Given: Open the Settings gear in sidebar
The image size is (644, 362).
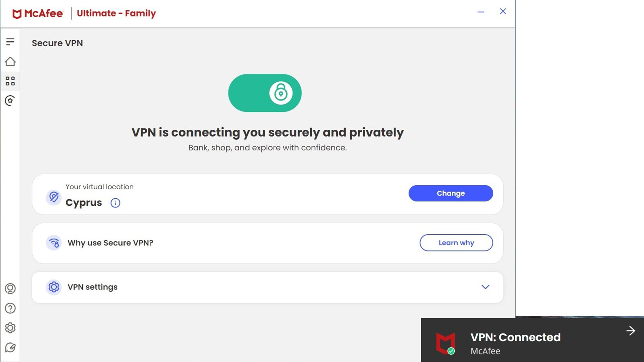Looking at the screenshot, I should 10,328.
